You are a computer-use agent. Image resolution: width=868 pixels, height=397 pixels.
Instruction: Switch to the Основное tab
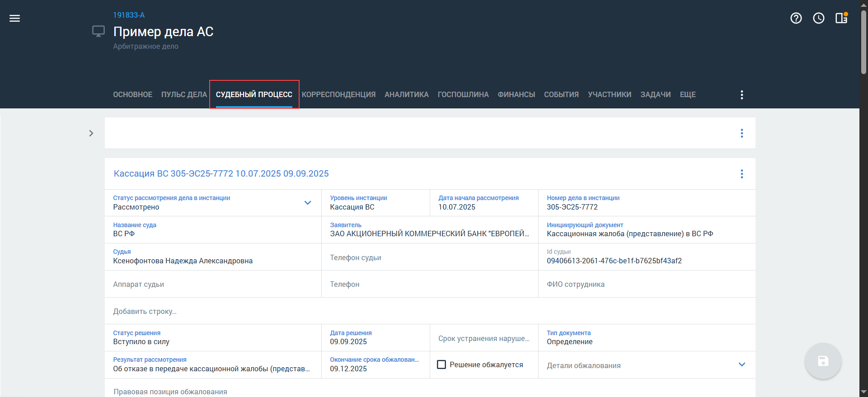point(133,94)
